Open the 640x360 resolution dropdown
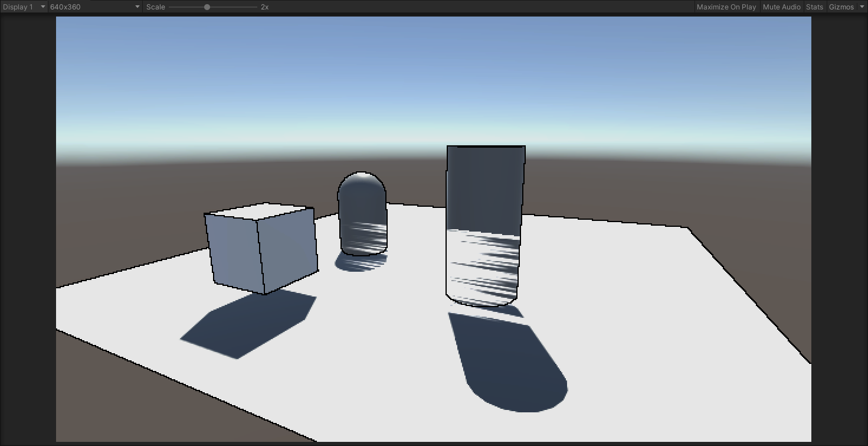 point(95,7)
